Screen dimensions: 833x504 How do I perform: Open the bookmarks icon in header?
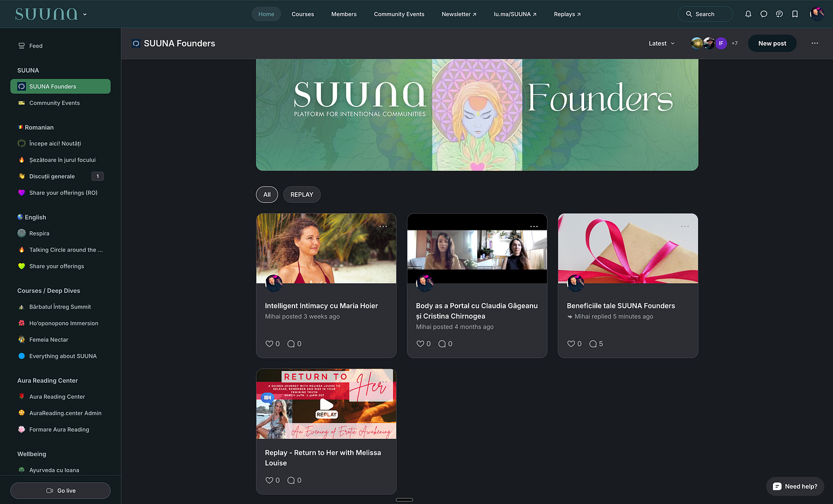[x=795, y=14]
